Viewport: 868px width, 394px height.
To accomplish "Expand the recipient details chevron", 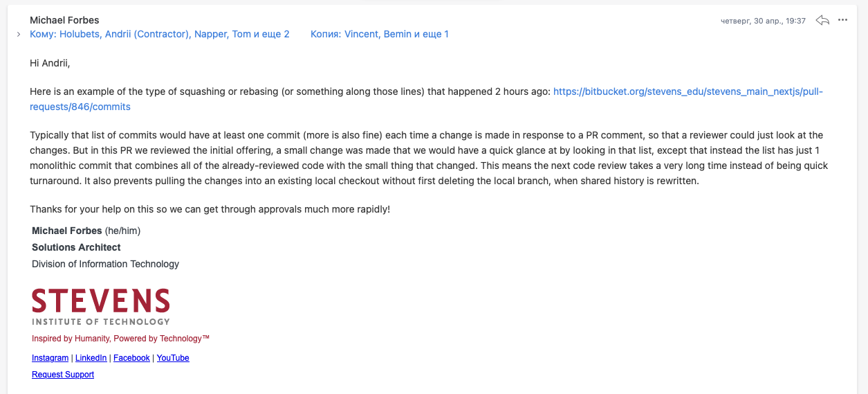I will [x=19, y=34].
